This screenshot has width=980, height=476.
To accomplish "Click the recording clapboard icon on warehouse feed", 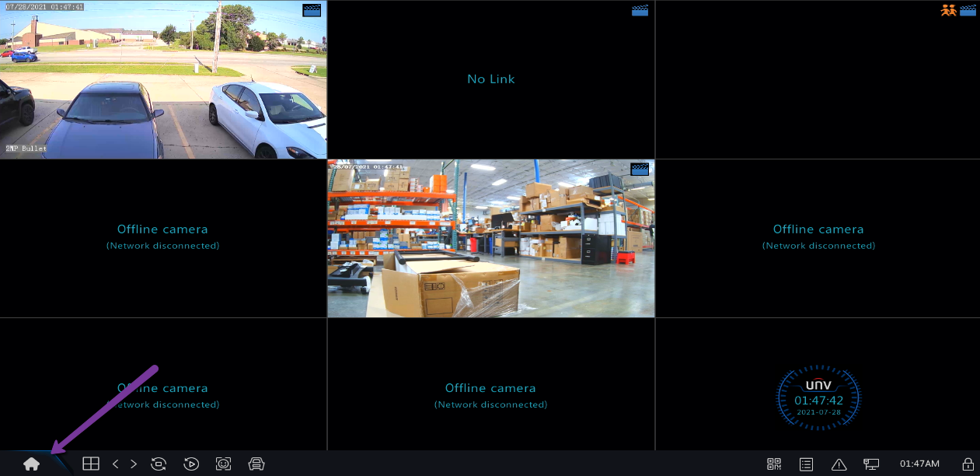I will click(x=640, y=169).
